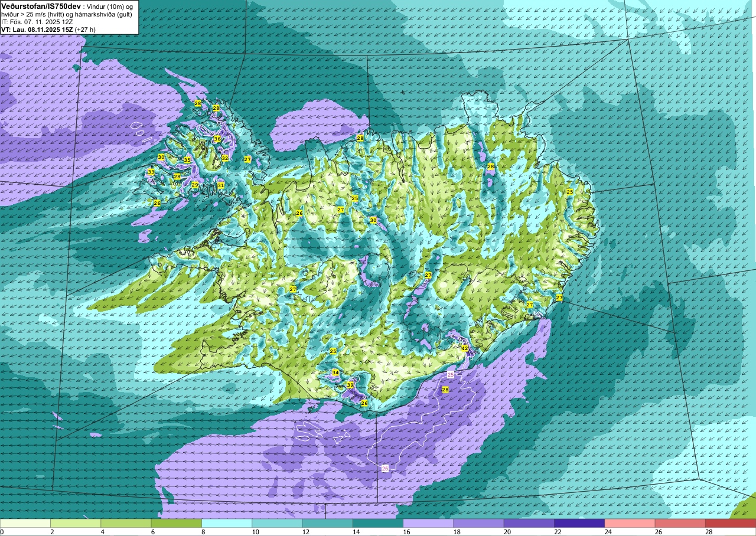Pick the yellow gust label 36
The width and height of the screenshot is (756, 536).
217,139
